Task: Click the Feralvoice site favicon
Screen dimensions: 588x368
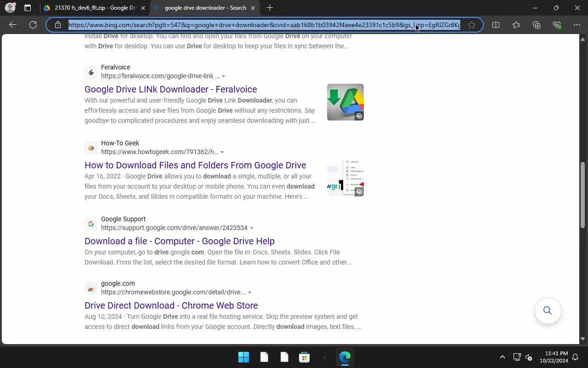Action: pos(91,72)
